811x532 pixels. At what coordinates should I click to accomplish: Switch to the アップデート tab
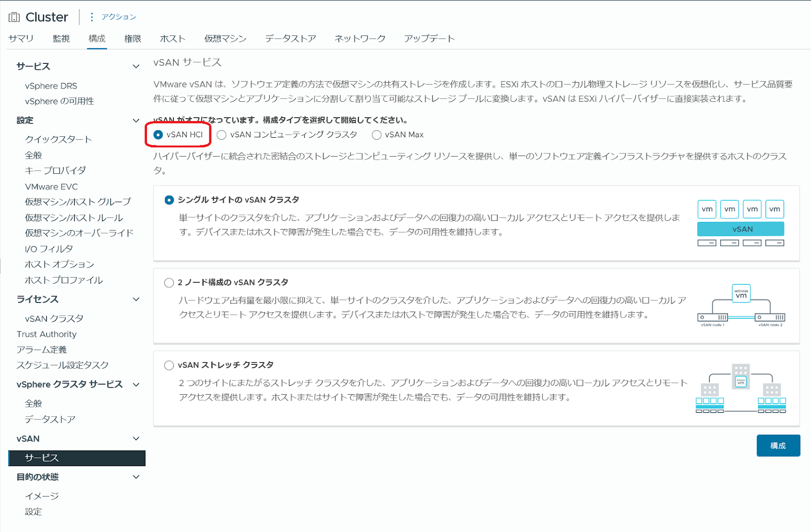[429, 39]
